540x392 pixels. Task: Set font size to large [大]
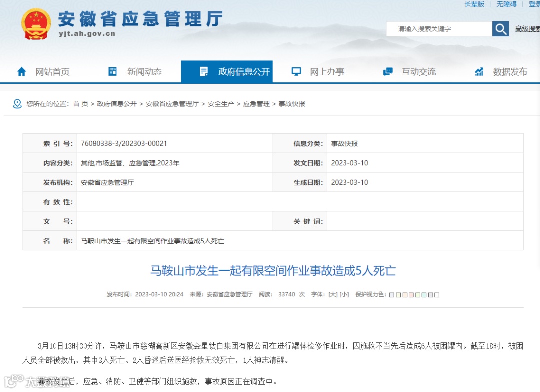333,294
